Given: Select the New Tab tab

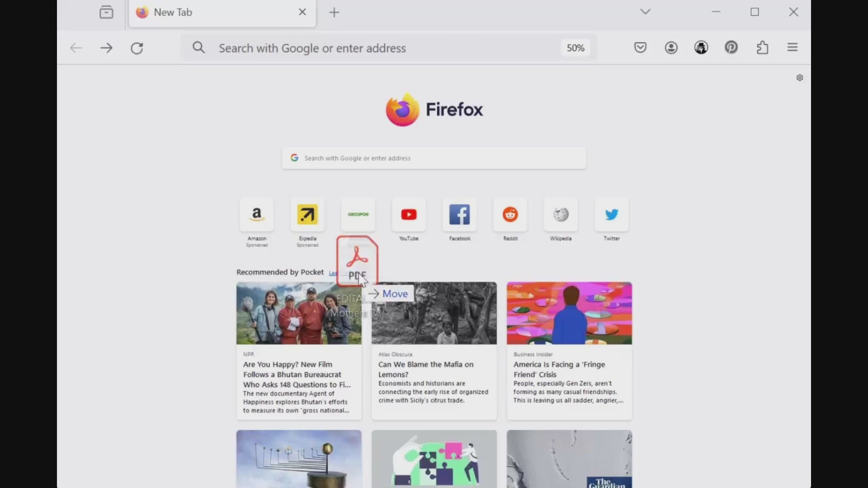Looking at the screenshot, I should tap(212, 13).
